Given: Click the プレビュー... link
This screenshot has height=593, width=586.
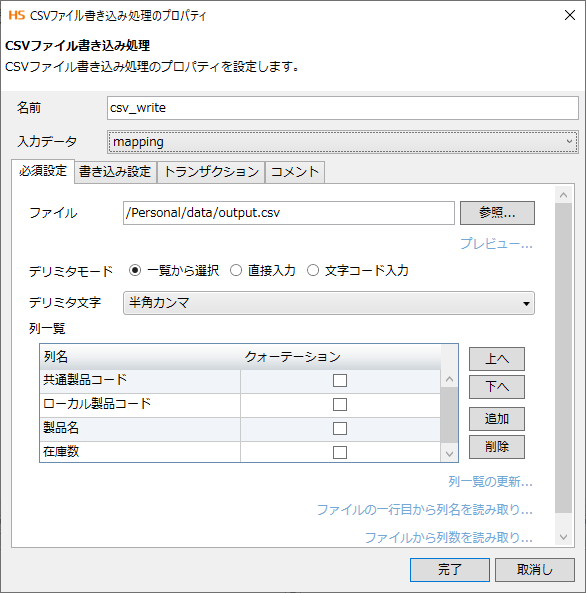Looking at the screenshot, I should tap(496, 244).
